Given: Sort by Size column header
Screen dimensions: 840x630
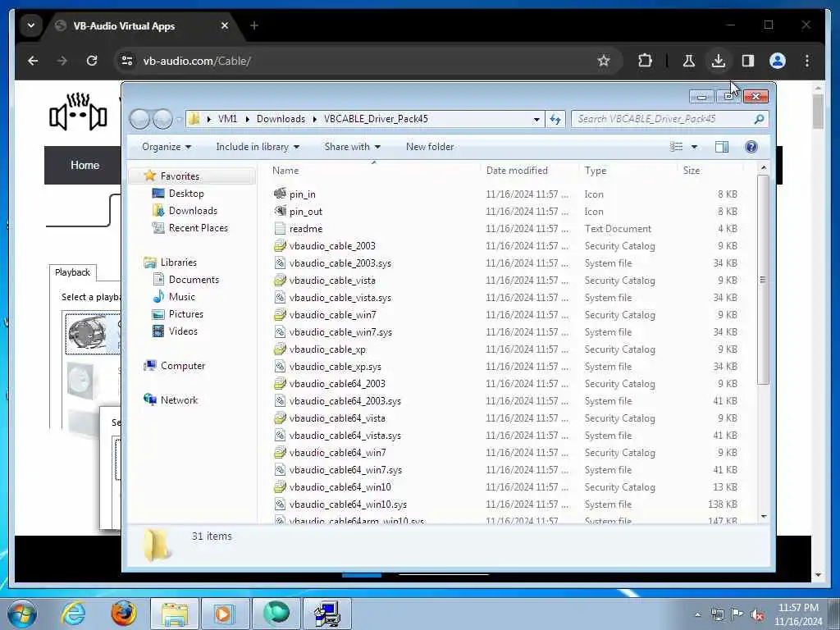Looking at the screenshot, I should (691, 171).
